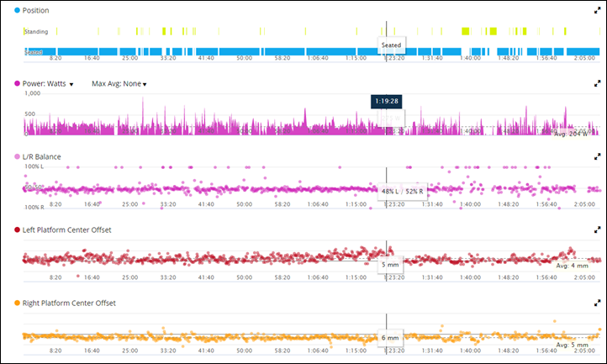Expand the Left Platform Center Offset chart
This screenshot has width=607, height=364.
(597, 229)
